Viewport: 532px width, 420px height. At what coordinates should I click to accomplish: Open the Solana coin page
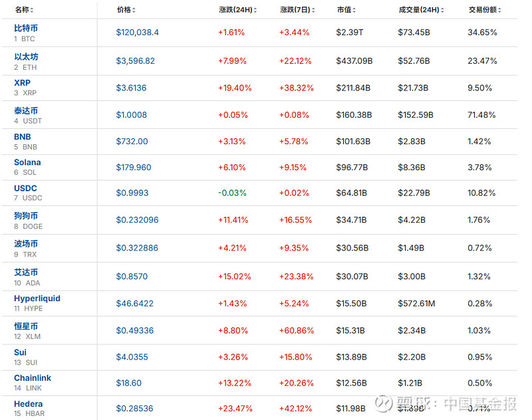pos(27,162)
